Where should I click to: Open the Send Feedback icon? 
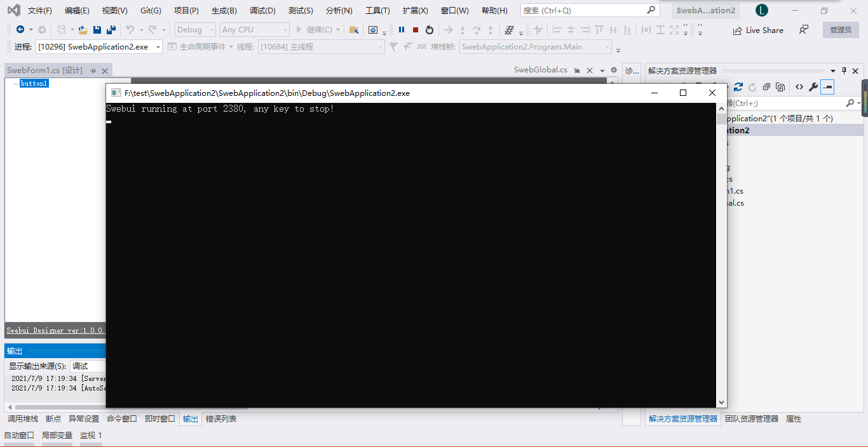[x=804, y=30]
